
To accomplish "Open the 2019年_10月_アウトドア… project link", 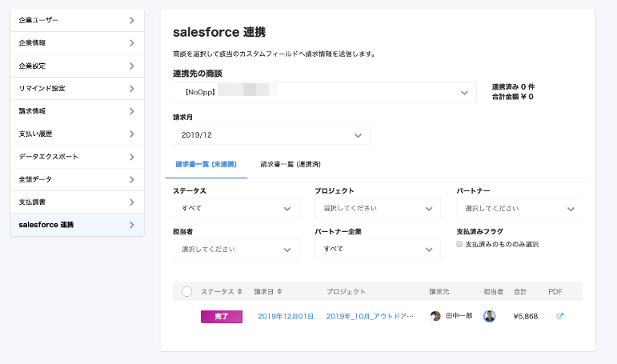I will tap(370, 316).
